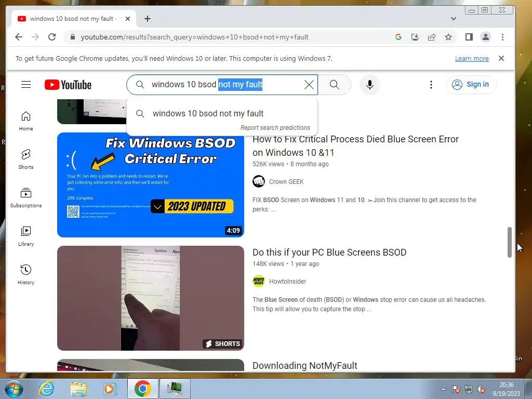Open Subscriptions in the sidebar

coord(26,197)
